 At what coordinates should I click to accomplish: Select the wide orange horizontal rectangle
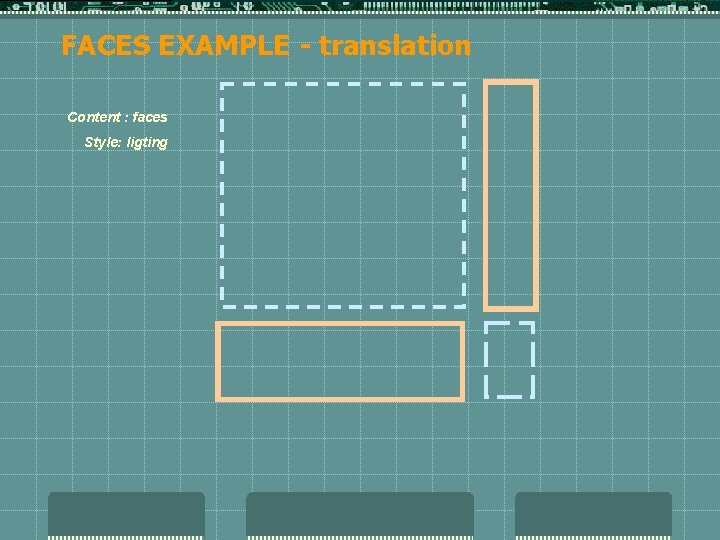pos(340,362)
